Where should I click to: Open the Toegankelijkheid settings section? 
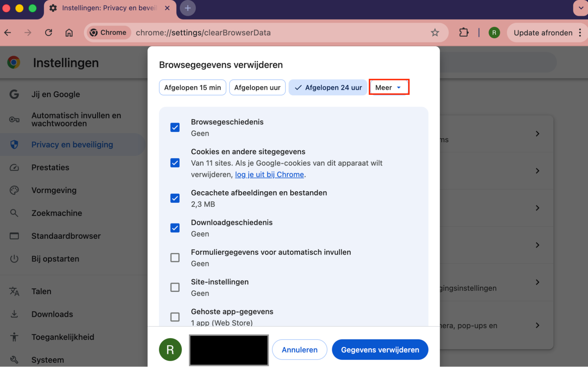pyautogui.click(x=73, y=337)
